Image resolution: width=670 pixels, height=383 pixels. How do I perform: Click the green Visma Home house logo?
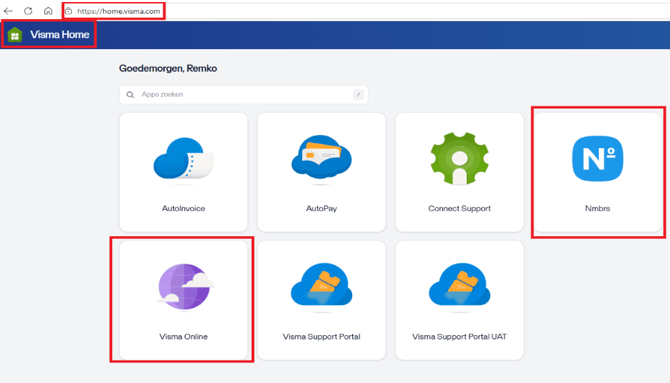[15, 35]
